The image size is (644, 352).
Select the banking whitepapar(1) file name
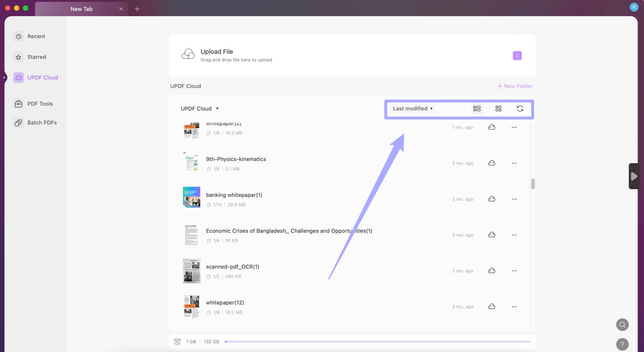click(x=234, y=195)
